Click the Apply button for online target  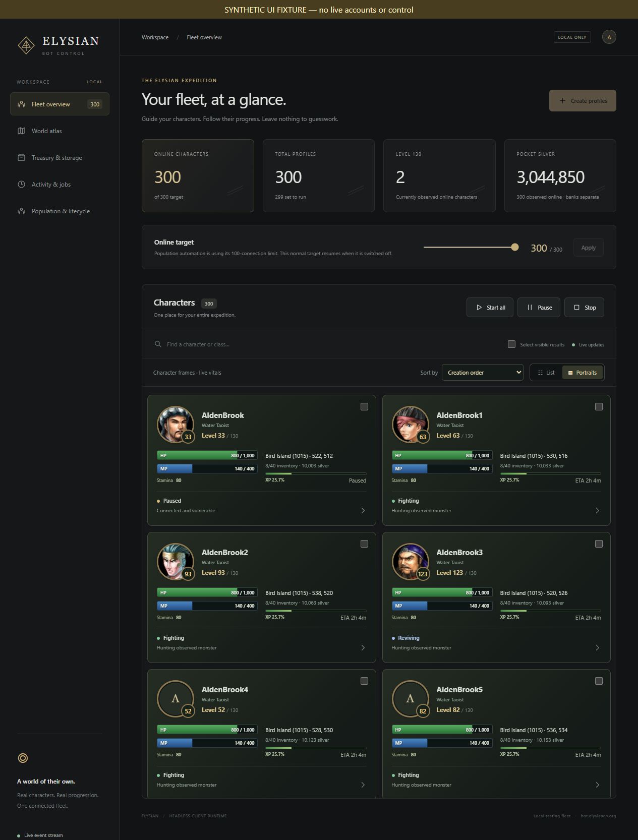[x=589, y=248]
